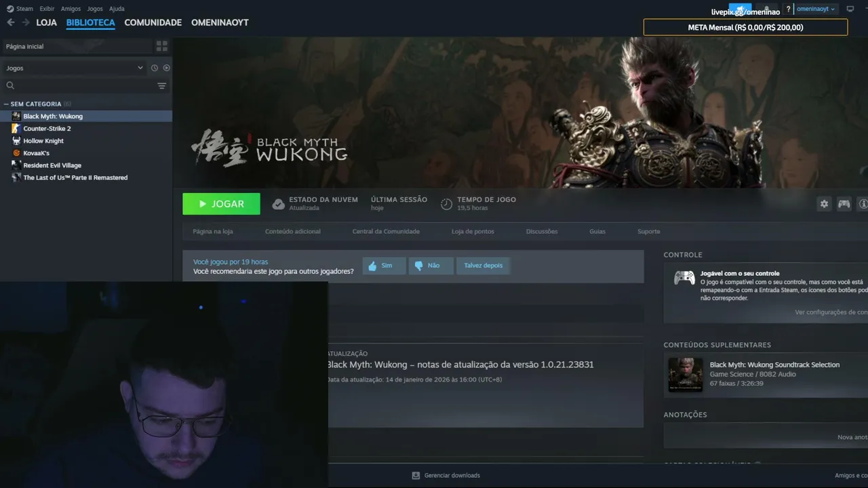Open the omeninaoyt account dropdown

816,9
